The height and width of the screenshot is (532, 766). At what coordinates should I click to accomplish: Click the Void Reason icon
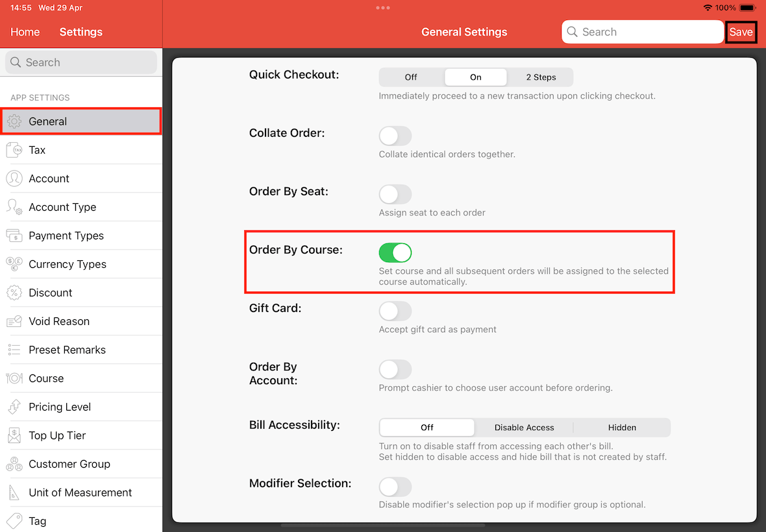tap(14, 321)
